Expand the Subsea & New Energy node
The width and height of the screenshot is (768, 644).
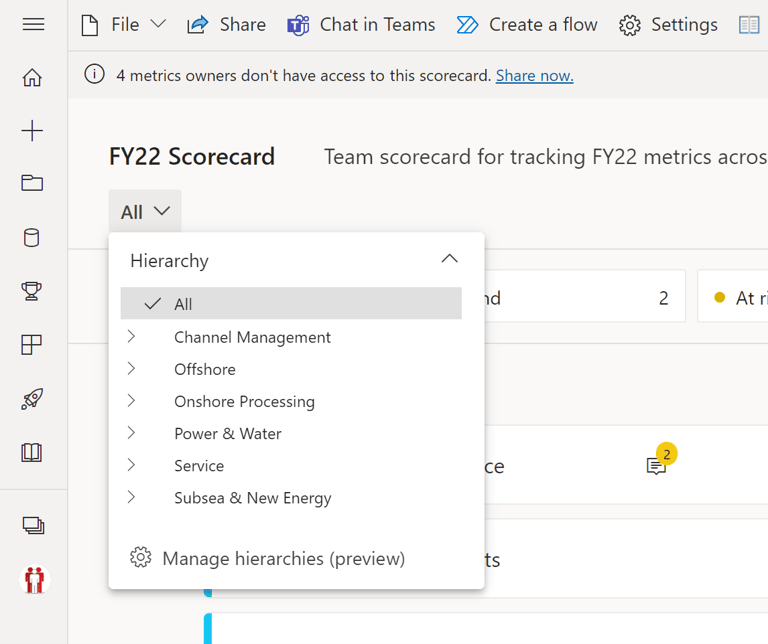tap(131, 497)
